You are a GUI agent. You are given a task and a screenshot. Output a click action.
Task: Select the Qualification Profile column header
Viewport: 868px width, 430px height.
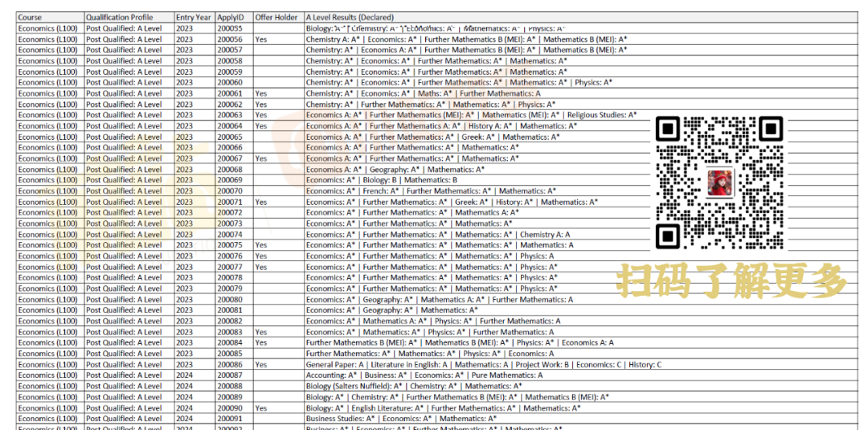[129, 18]
